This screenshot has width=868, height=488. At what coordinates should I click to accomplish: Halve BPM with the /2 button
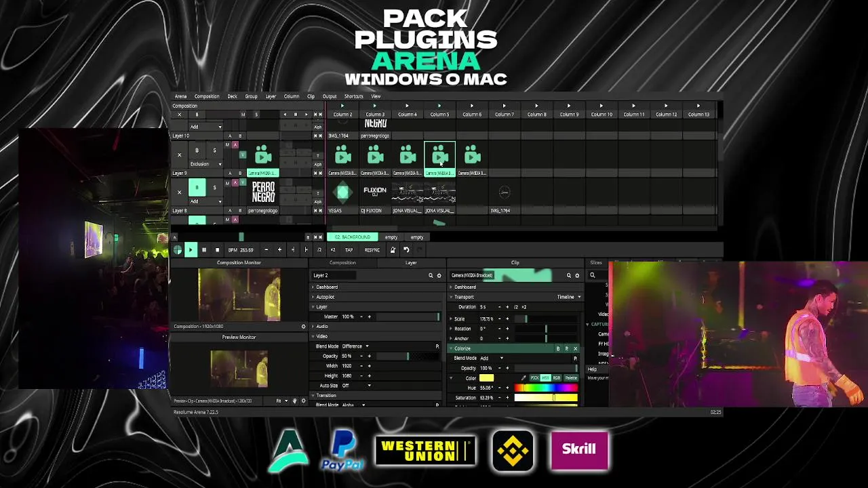[319, 250]
